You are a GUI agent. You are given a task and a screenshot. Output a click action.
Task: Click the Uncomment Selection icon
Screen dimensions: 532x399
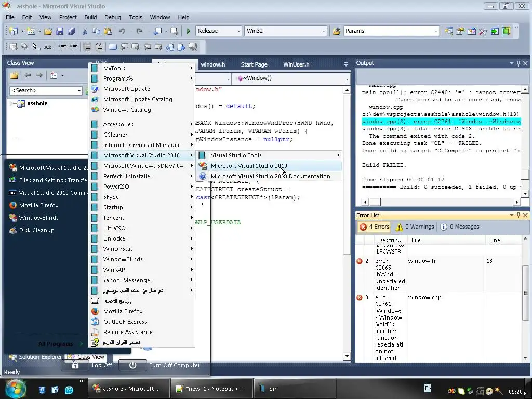[98, 47]
